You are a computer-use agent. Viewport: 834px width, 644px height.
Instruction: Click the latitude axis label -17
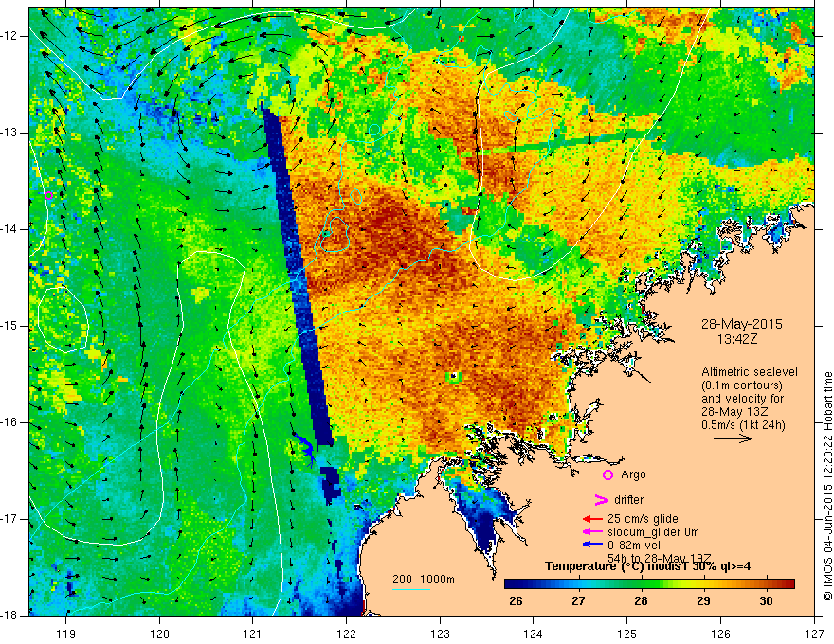[9, 519]
